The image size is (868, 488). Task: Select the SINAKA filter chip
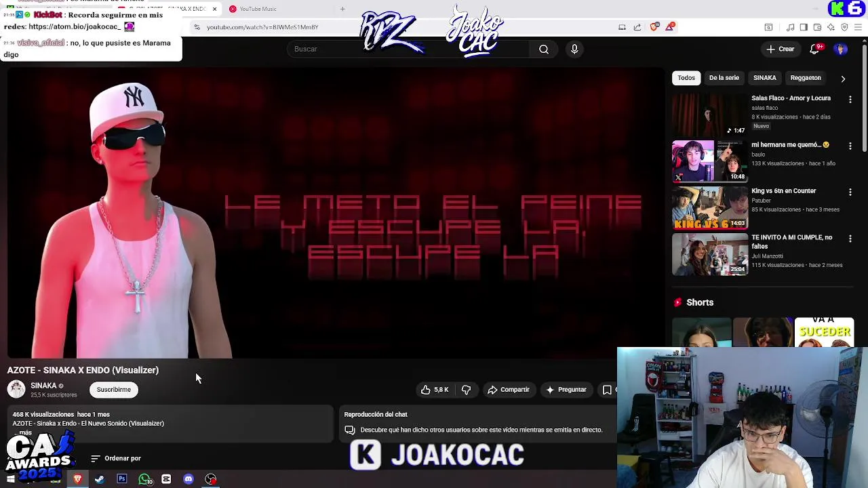click(764, 78)
